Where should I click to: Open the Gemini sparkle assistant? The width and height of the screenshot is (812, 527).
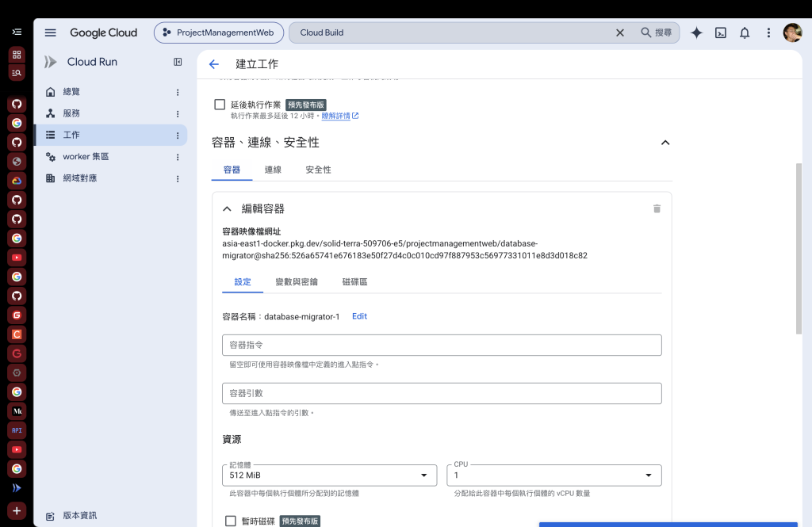tap(696, 32)
